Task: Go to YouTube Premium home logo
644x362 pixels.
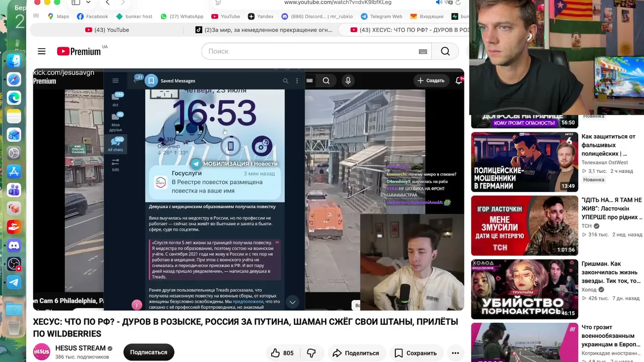Action: click(79, 51)
